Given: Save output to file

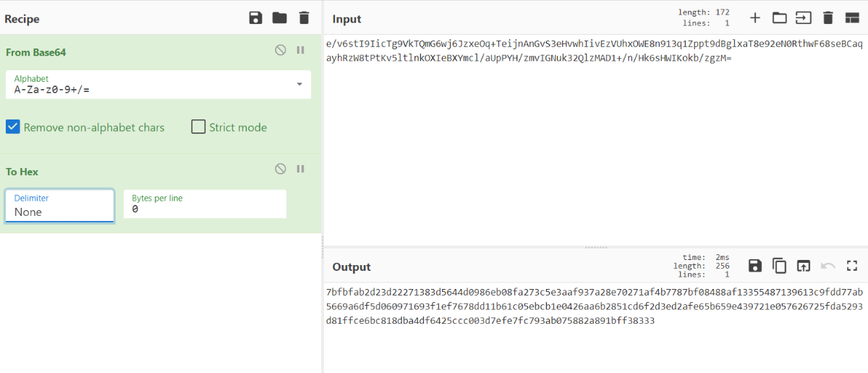Looking at the screenshot, I should pos(755,266).
